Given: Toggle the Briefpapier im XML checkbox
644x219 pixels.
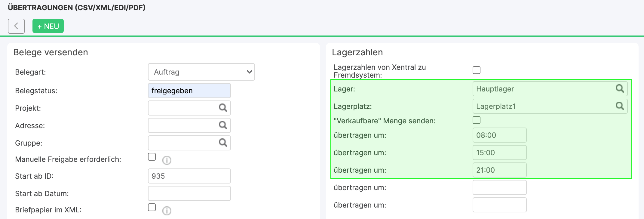Looking at the screenshot, I should [x=152, y=208].
